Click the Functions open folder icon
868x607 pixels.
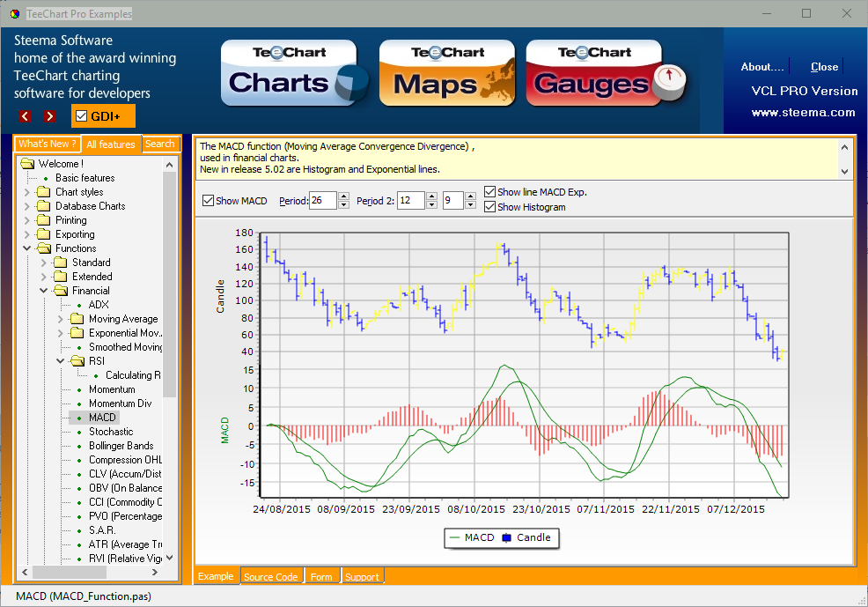click(44, 248)
